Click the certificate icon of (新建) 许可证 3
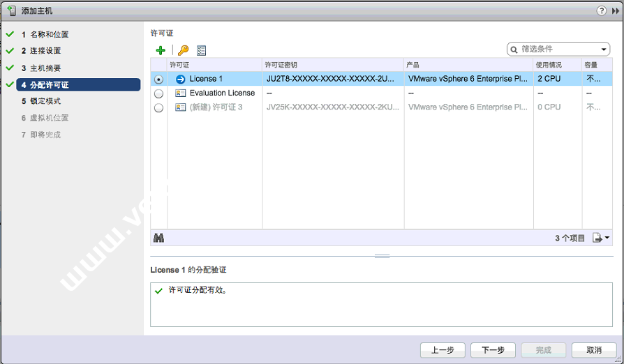Screen dimensions: 624x364 181,107
